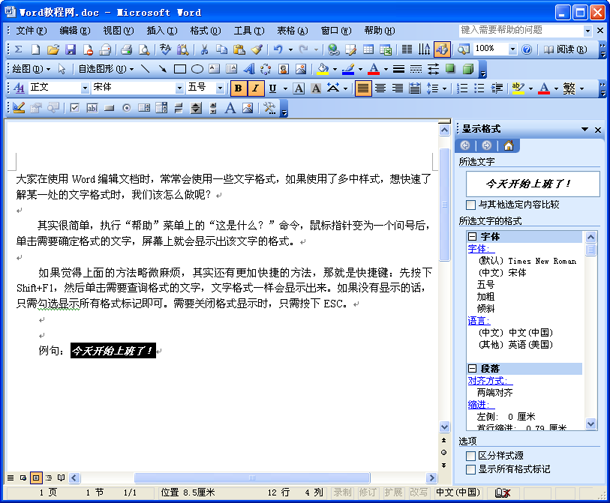Image resolution: width=610 pixels, height=503 pixels.
Task: Click the AutoSum sigma icon
Action: click(18, 49)
